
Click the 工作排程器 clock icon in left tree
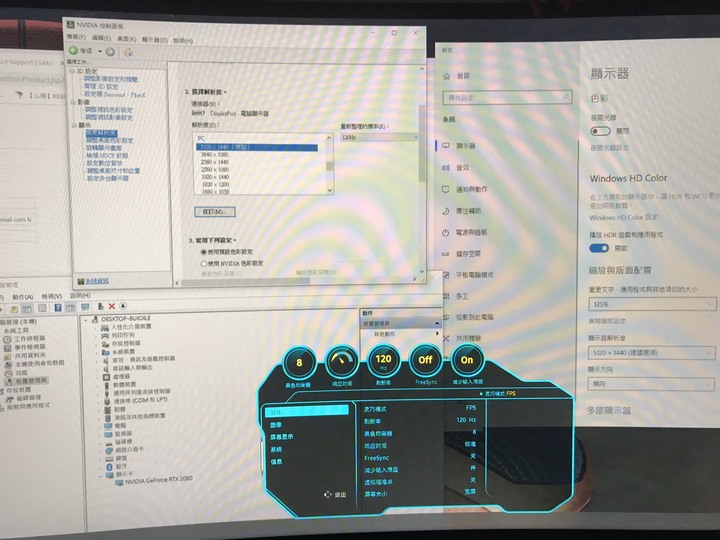[7, 339]
